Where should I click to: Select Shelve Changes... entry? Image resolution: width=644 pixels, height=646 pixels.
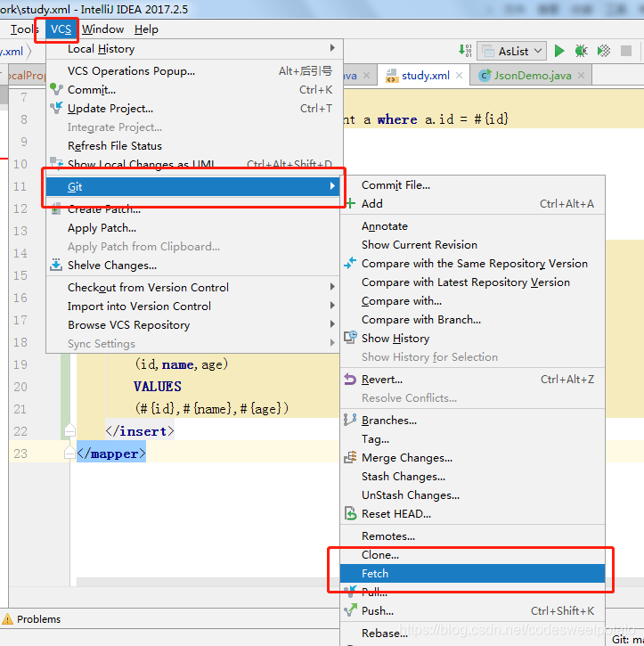coord(194,266)
